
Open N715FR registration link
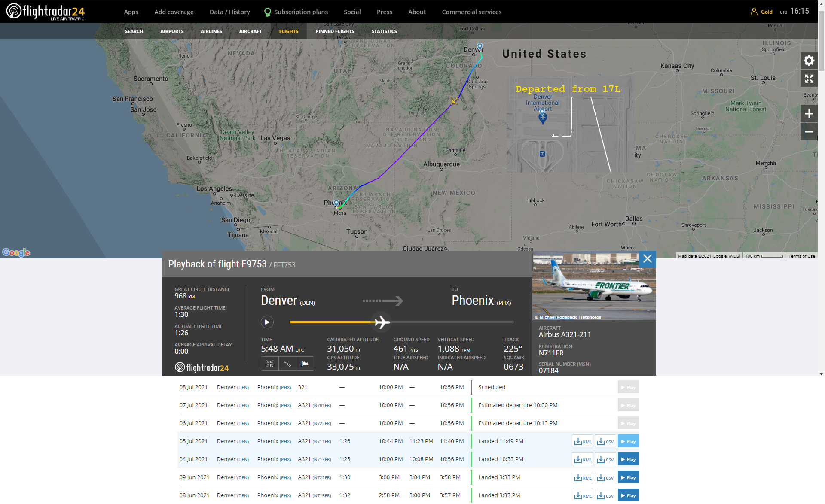(322, 496)
